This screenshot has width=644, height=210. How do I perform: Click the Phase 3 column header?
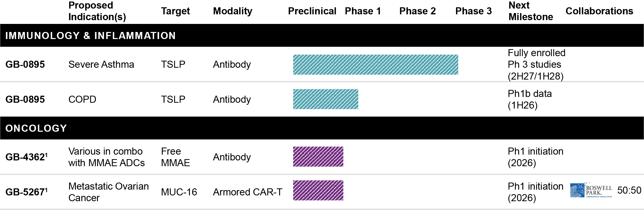pyautogui.click(x=473, y=11)
